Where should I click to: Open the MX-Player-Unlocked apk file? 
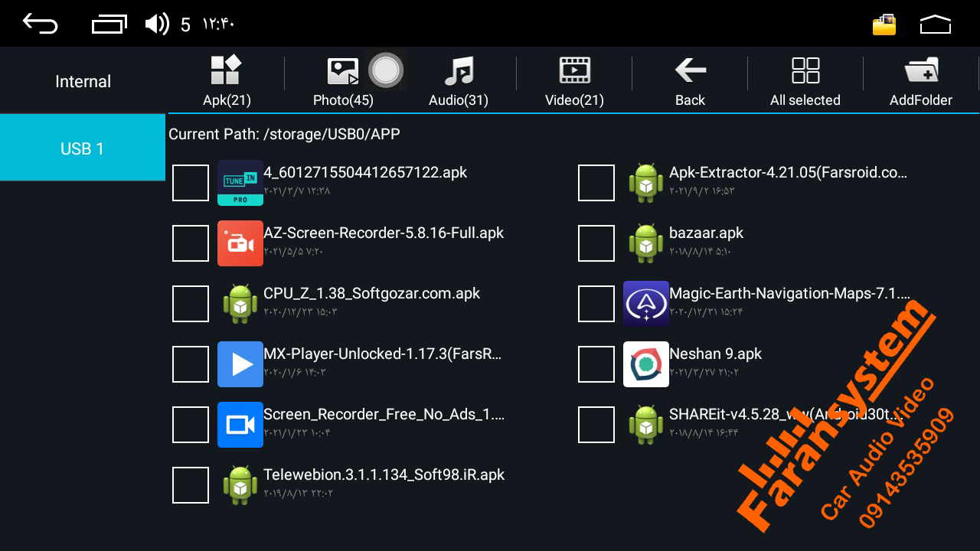pos(382,354)
